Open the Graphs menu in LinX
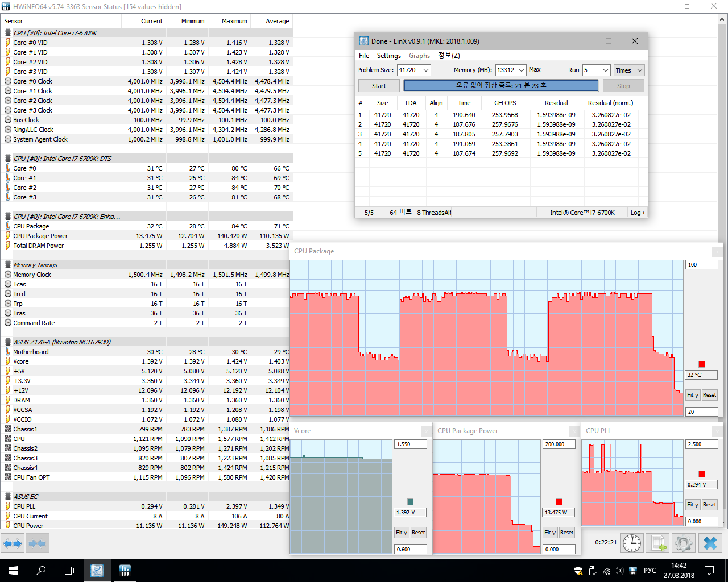This screenshot has width=728, height=582. pos(419,56)
